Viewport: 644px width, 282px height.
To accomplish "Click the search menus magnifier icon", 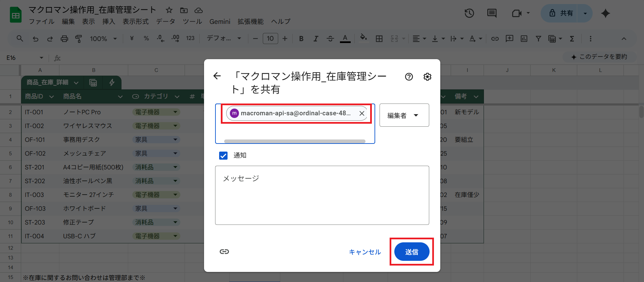I will (x=20, y=39).
